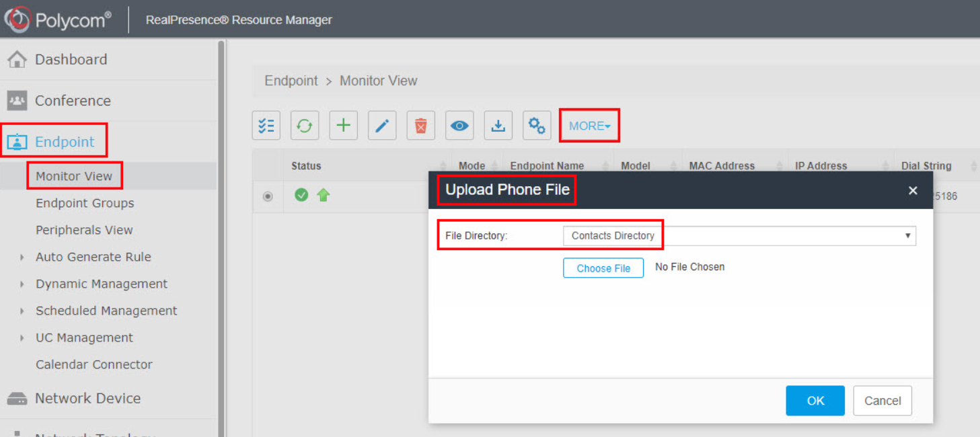The width and height of the screenshot is (980, 437).
Task: Delete the endpoint using the trash icon
Action: pos(420,125)
